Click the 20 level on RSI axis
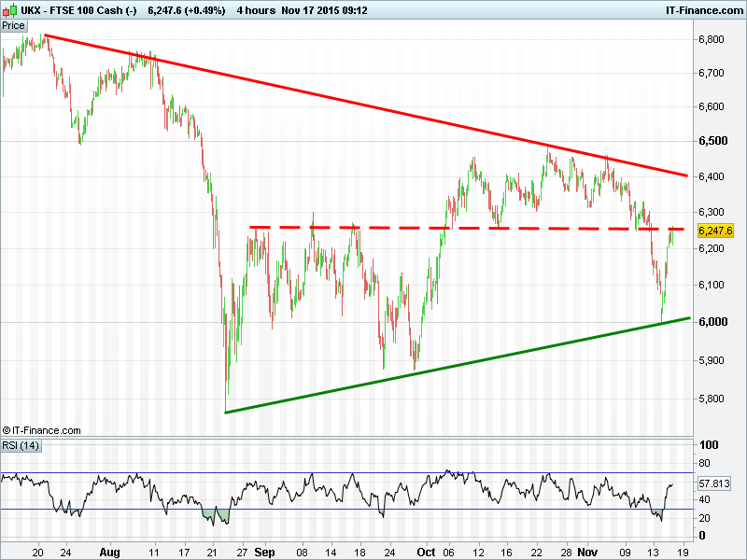This screenshot has height=560, width=747. pyautogui.click(x=704, y=518)
